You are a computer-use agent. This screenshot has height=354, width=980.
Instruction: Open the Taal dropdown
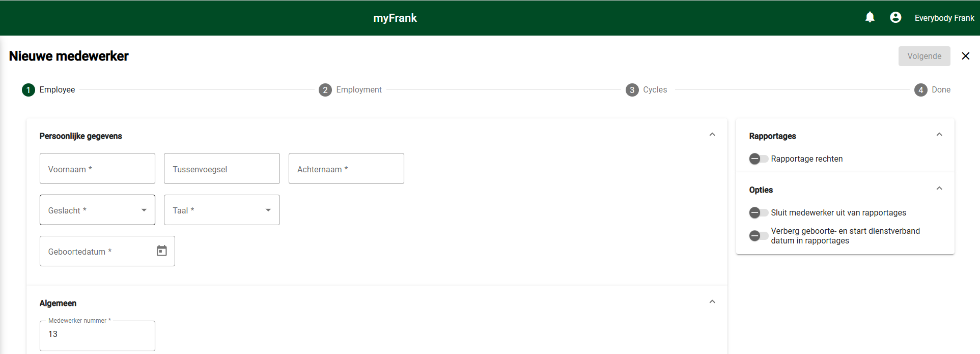(x=222, y=210)
